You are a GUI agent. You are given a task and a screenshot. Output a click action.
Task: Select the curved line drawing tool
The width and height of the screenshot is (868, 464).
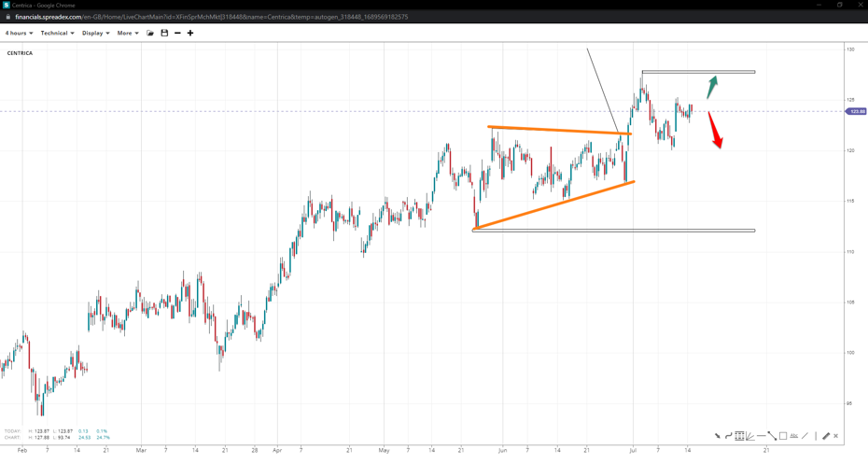pos(729,436)
